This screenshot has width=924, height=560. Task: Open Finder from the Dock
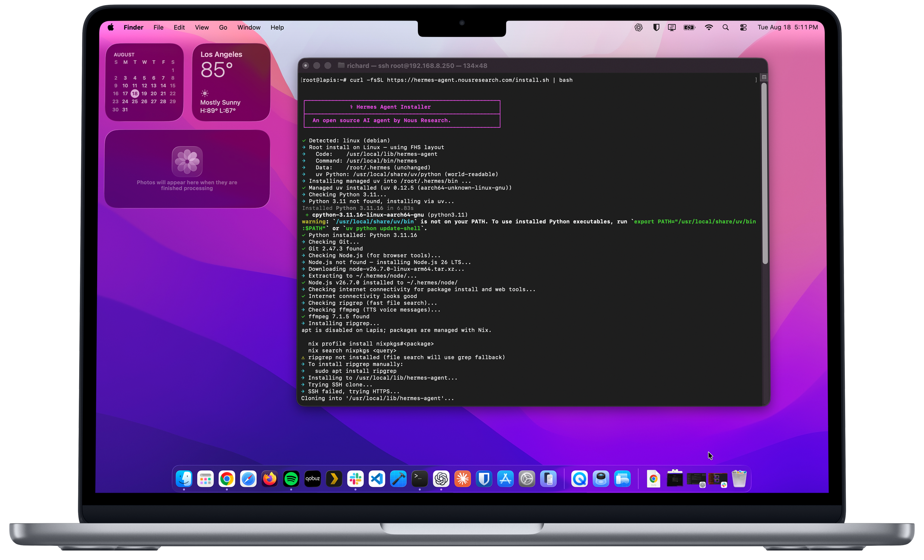pos(184,479)
